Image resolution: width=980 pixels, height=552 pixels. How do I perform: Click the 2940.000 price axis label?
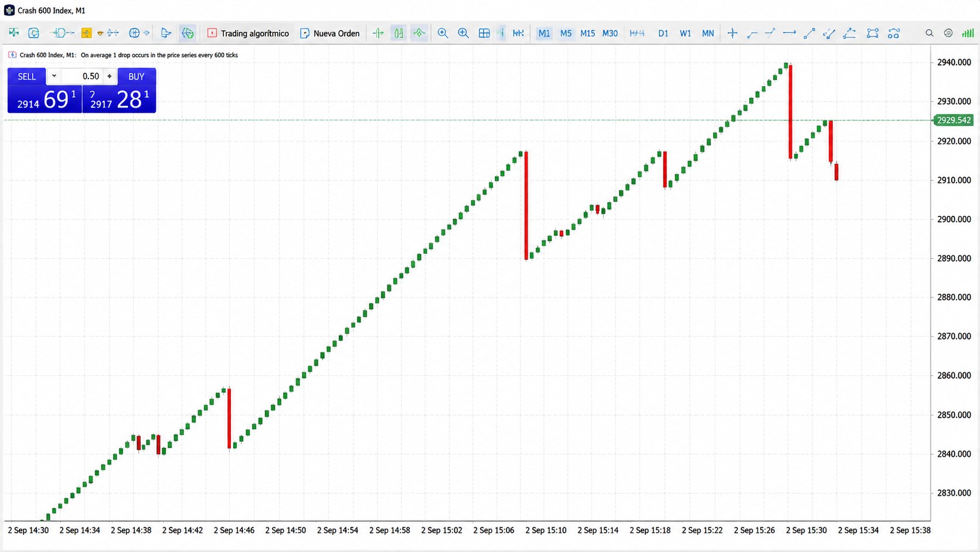click(954, 62)
